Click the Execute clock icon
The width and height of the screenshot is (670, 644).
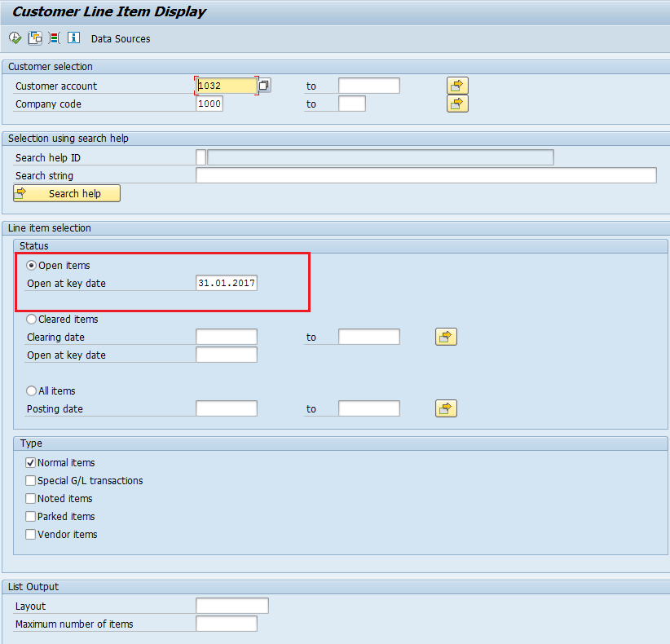pos(15,38)
